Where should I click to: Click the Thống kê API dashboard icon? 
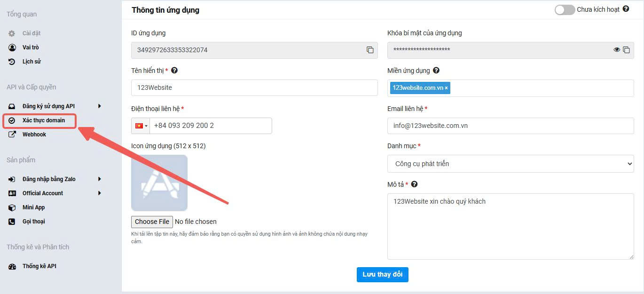pyautogui.click(x=12, y=266)
